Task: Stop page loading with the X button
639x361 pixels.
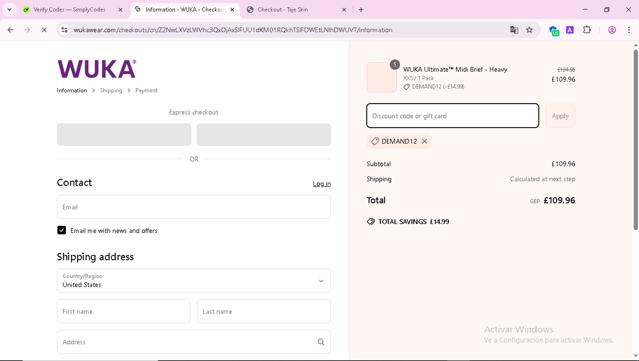Action: click(44, 30)
